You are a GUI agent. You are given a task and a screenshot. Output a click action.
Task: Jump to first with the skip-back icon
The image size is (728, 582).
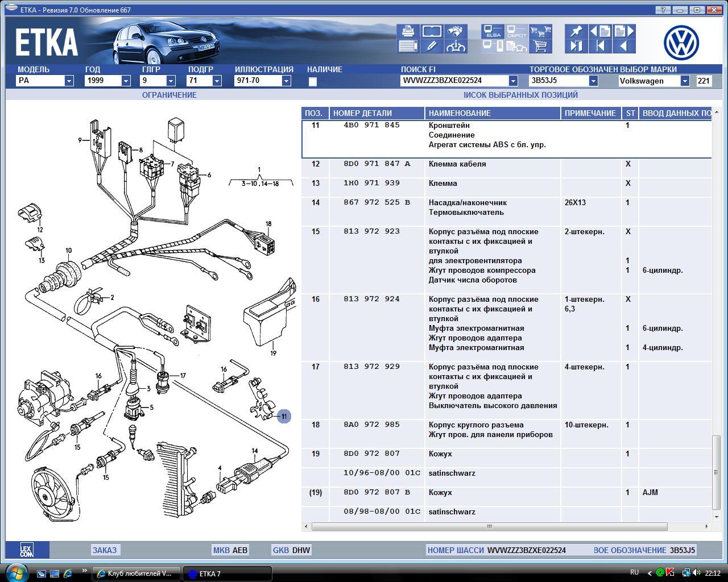click(x=600, y=47)
